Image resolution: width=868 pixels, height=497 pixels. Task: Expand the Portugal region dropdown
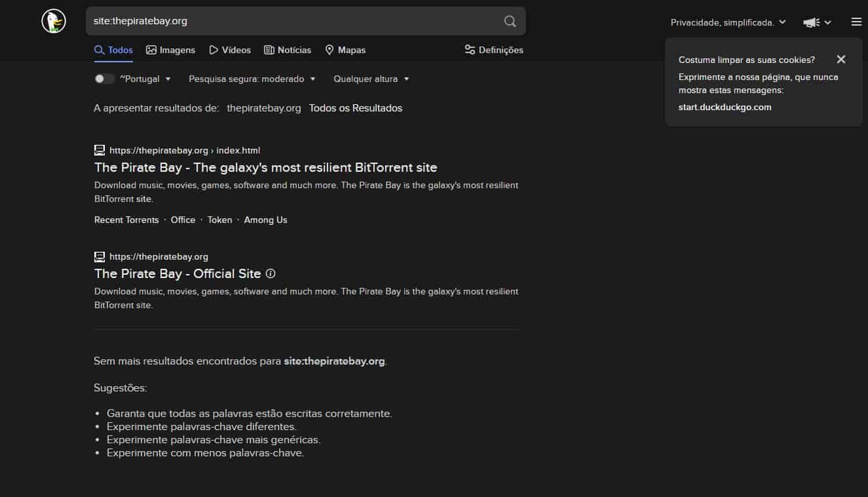click(x=145, y=79)
